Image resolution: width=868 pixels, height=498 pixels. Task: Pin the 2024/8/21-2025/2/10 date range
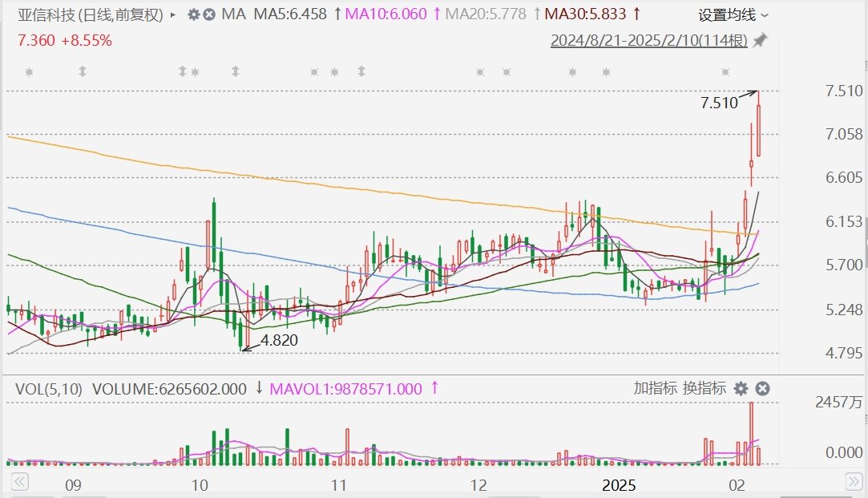[x=760, y=40]
